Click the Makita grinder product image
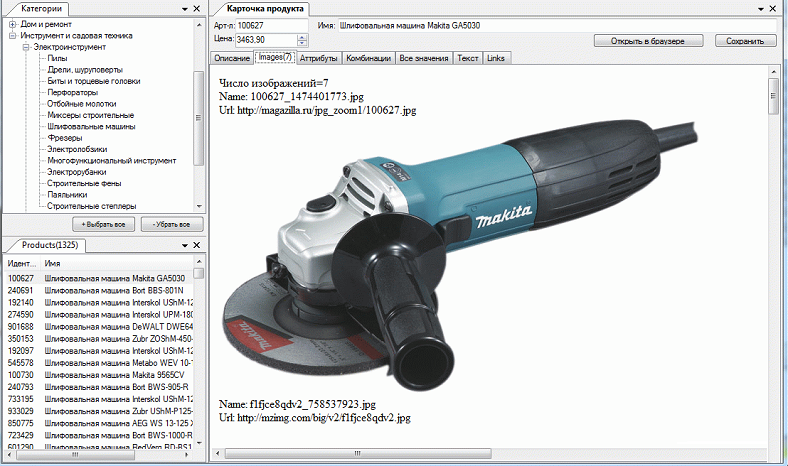The height and width of the screenshot is (466, 788). (x=460, y=255)
